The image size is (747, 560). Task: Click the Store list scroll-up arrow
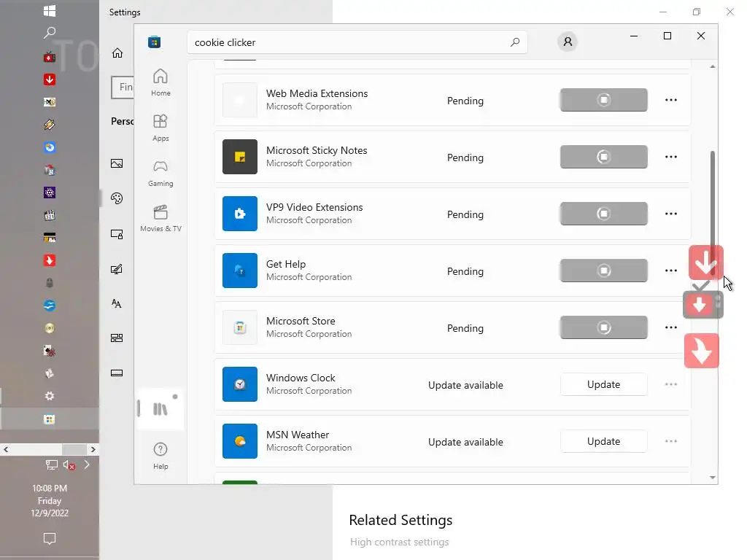[713, 66]
